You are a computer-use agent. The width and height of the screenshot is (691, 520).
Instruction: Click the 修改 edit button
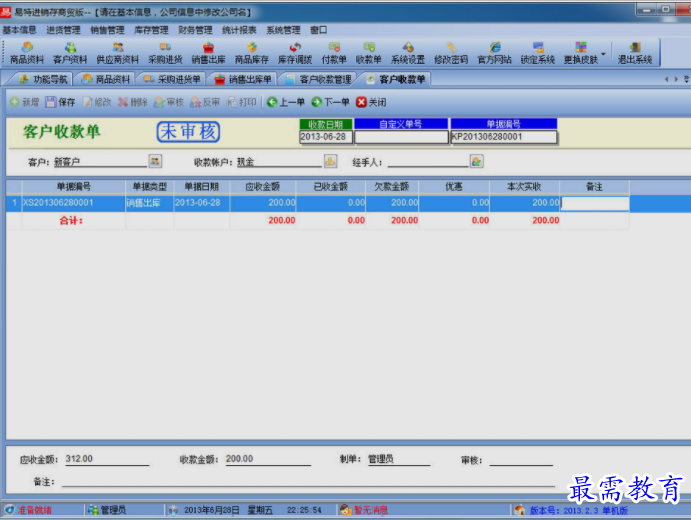click(97, 102)
